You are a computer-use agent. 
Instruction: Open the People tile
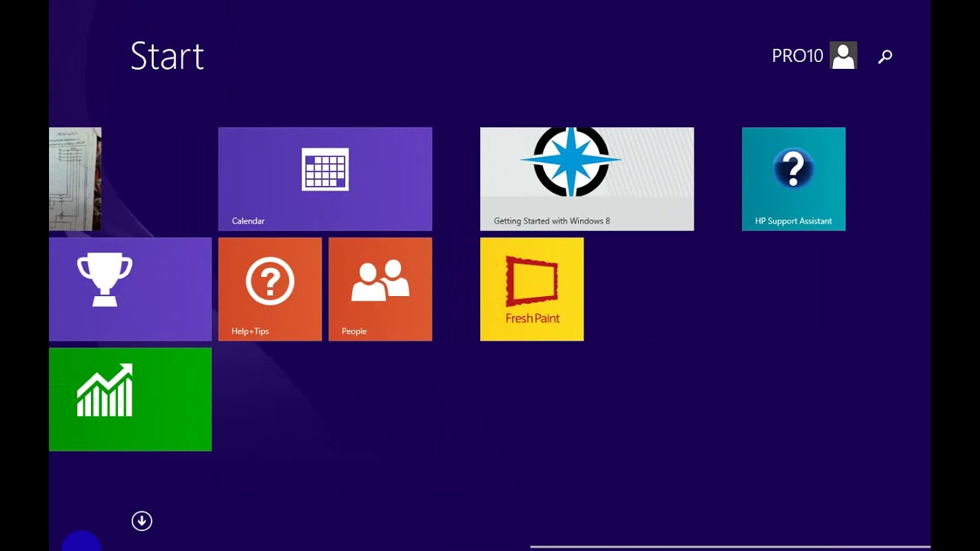point(381,289)
